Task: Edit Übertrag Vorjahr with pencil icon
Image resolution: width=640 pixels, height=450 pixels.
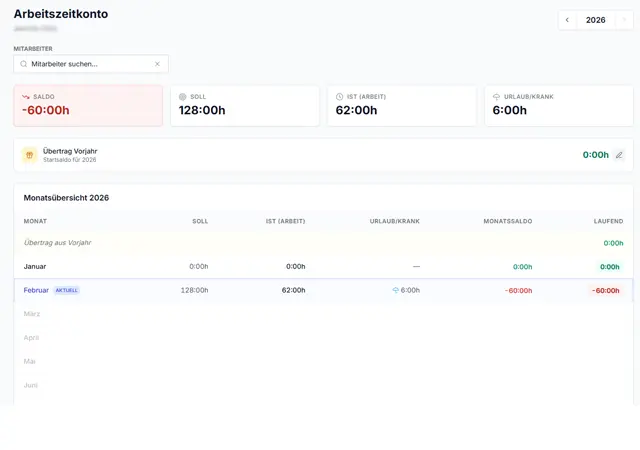Action: pos(619,155)
